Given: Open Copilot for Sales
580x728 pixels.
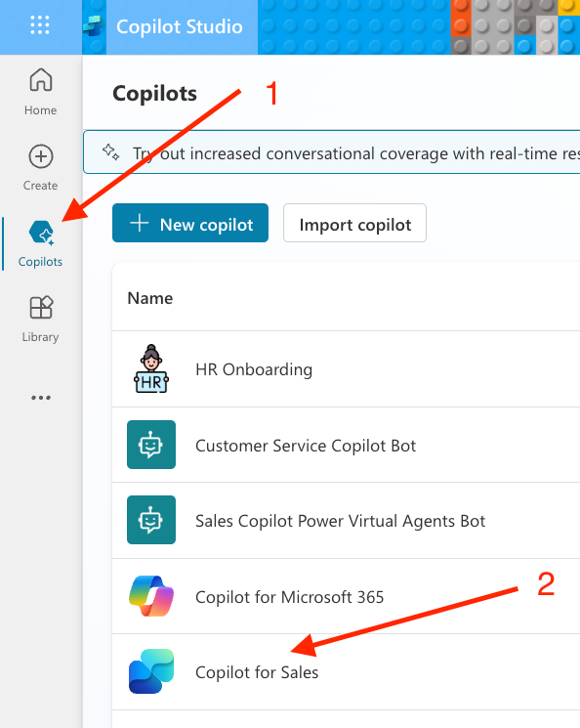Looking at the screenshot, I should click(257, 672).
